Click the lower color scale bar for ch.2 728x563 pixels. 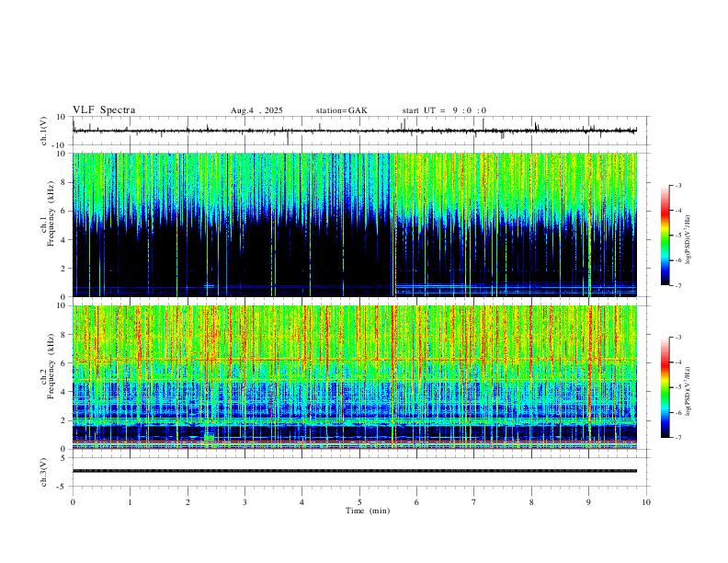pos(665,387)
